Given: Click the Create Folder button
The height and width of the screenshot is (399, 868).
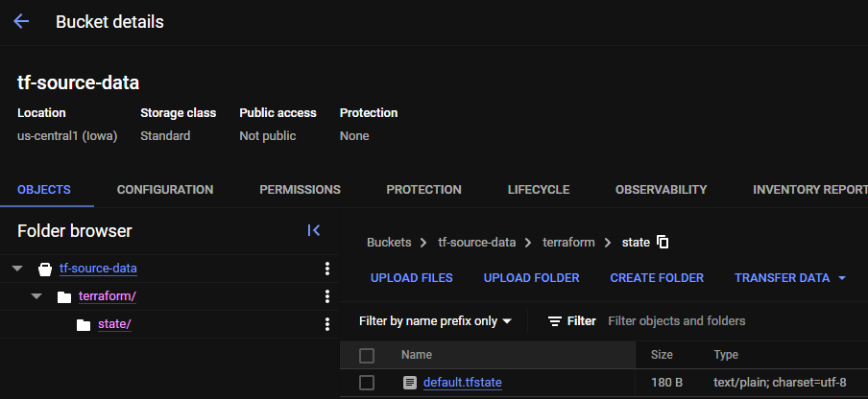Looking at the screenshot, I should click(x=657, y=278).
